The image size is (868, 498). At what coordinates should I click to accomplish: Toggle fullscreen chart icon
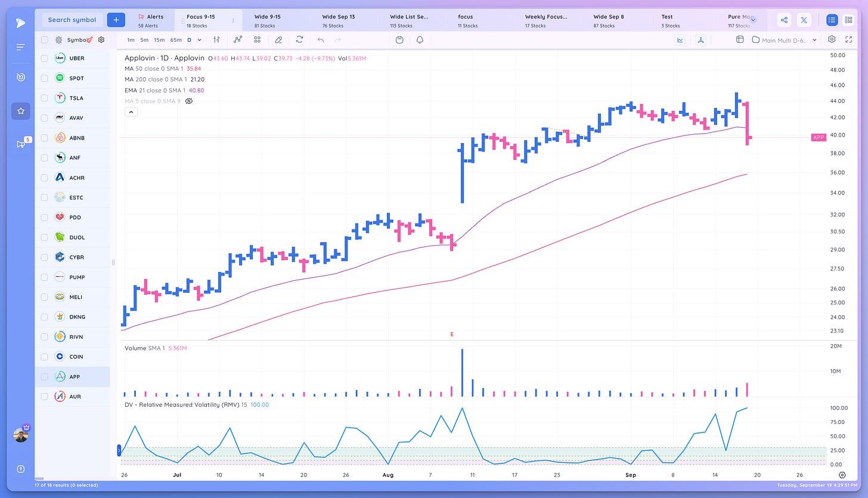click(849, 40)
